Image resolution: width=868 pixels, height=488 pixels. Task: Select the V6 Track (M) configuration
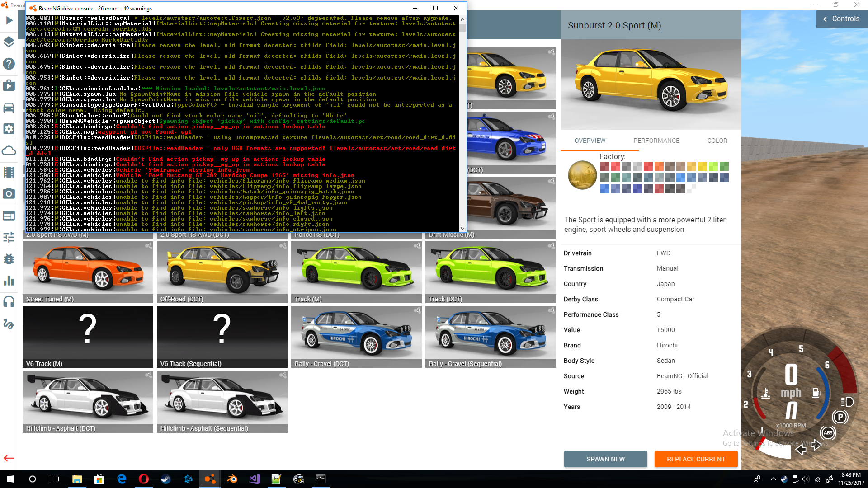click(x=88, y=337)
